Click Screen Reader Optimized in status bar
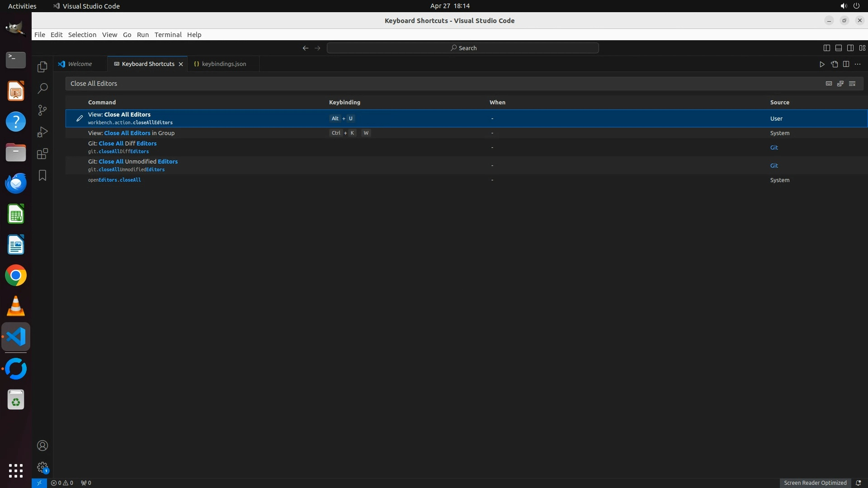The image size is (868, 488). click(x=815, y=483)
